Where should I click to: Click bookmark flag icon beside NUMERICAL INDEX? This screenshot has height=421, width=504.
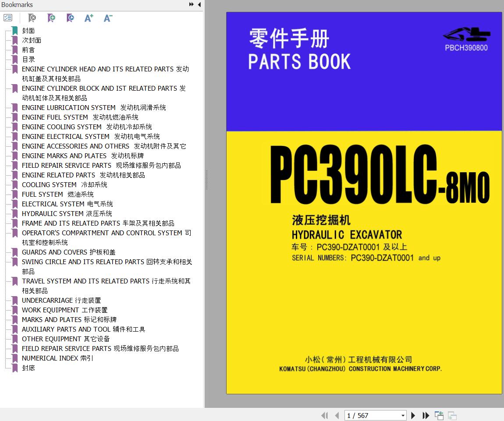[x=15, y=358]
